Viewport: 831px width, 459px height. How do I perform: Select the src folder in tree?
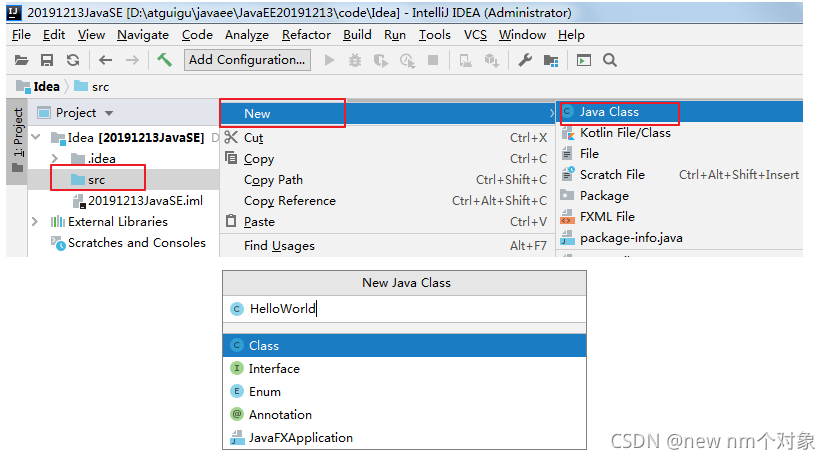pos(89,180)
